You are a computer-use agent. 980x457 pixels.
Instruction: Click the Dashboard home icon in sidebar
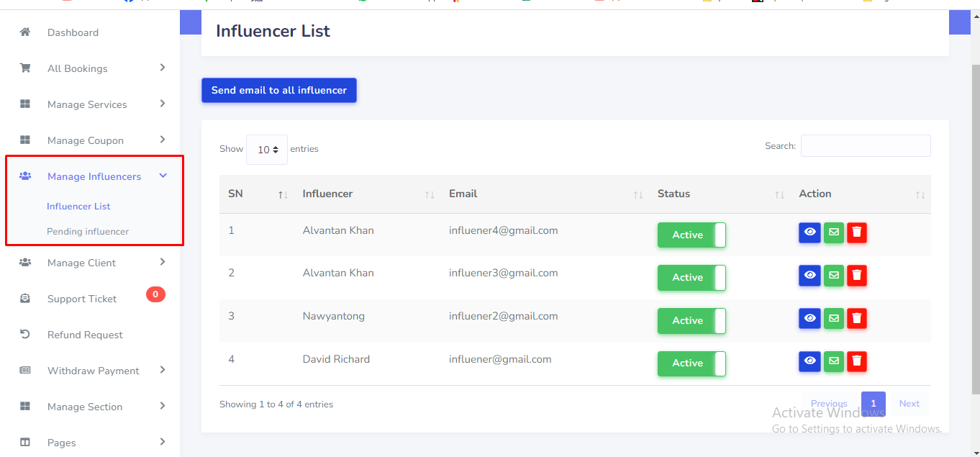[x=25, y=32]
